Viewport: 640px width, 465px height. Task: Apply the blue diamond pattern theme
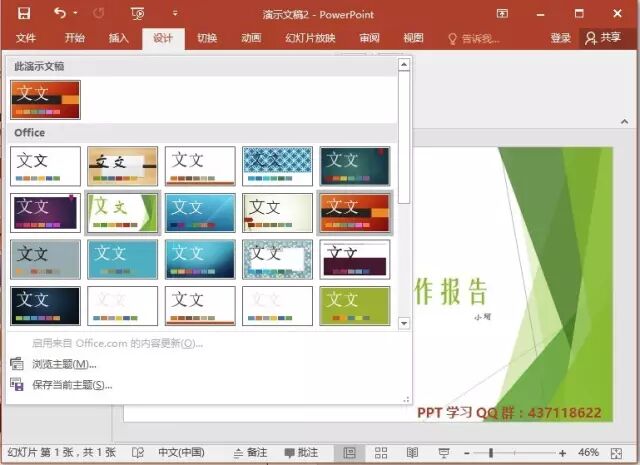(278, 166)
